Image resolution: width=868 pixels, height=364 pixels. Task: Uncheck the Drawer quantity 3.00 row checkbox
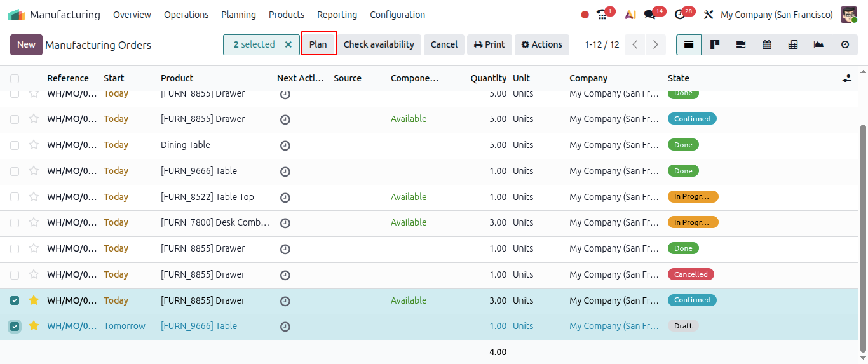[15, 300]
